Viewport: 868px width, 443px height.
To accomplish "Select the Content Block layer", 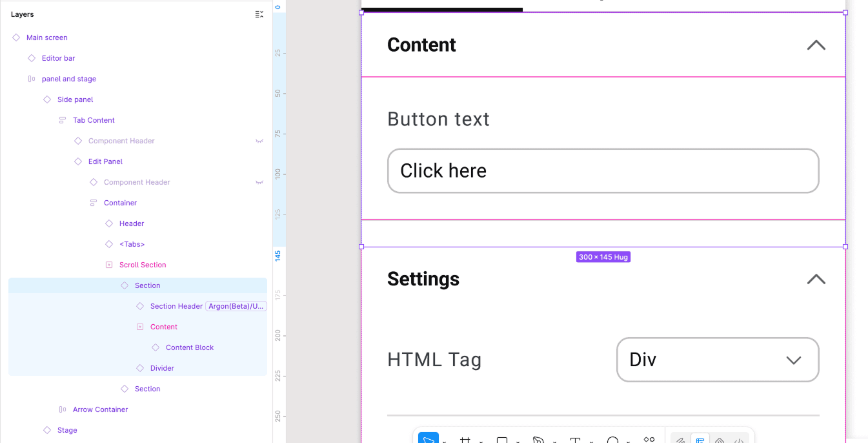I will point(190,347).
